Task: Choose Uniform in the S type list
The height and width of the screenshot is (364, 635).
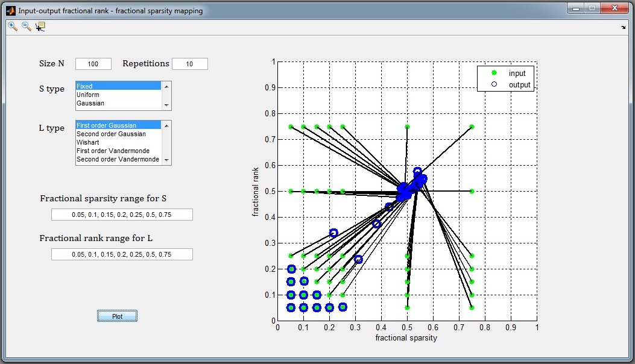Action: (88, 95)
